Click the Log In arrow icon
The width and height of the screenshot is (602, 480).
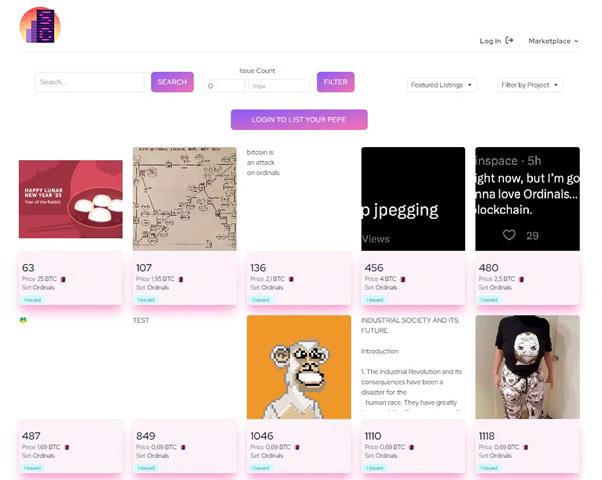(509, 40)
